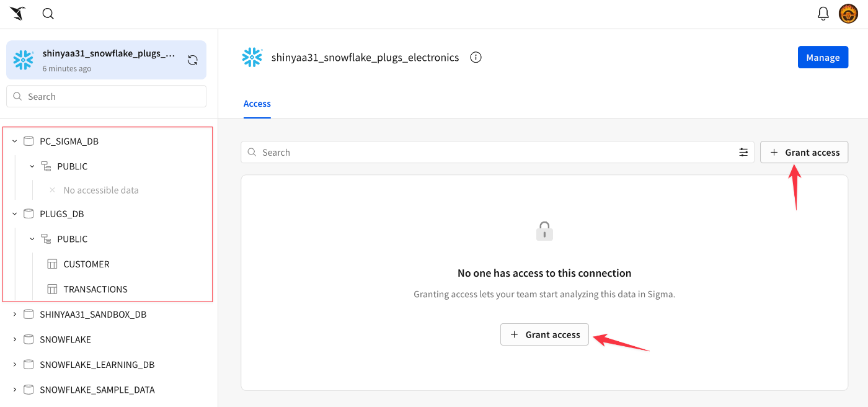Screen dimensions: 868x407
Task: Select the CUSTOMER table
Action: point(86,264)
